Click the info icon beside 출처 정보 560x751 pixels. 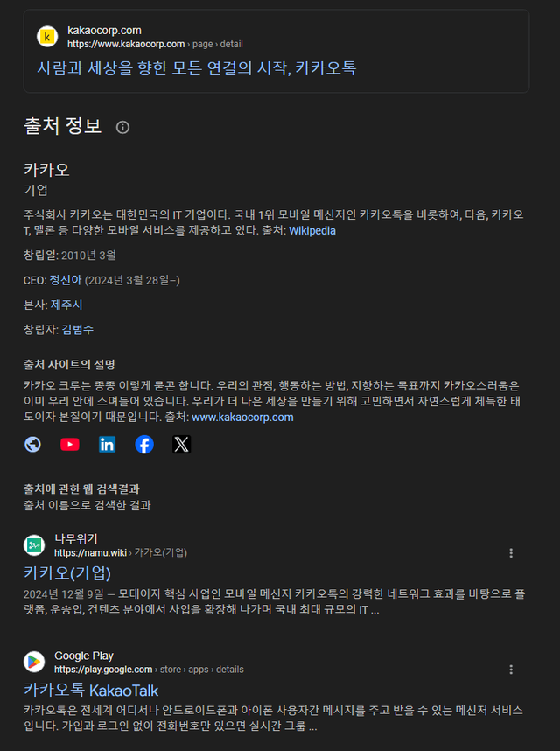(x=122, y=128)
